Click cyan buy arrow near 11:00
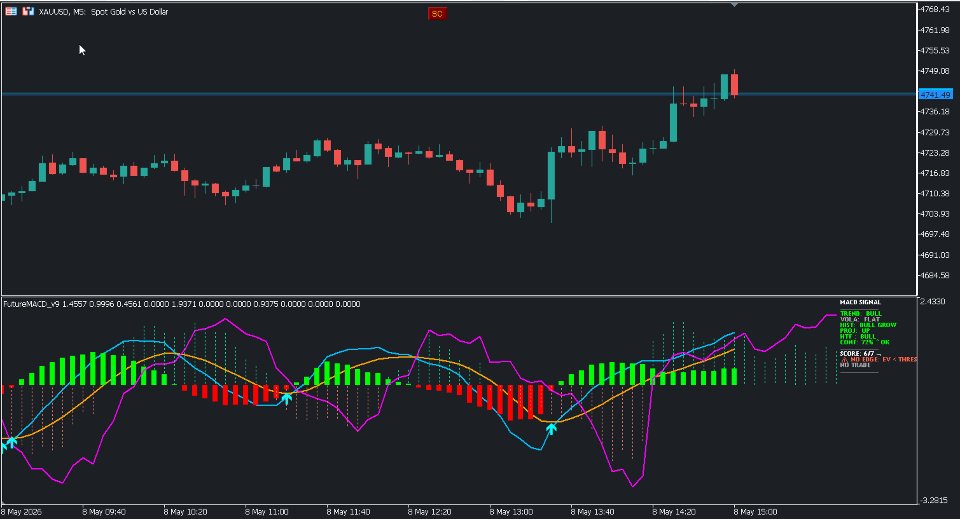The image size is (960, 519). tap(286, 398)
